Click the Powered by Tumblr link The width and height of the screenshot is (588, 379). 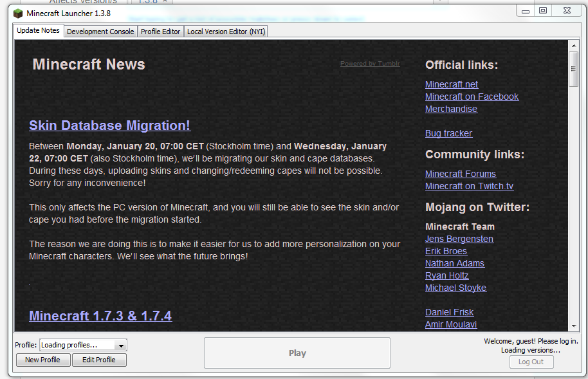[x=370, y=64]
